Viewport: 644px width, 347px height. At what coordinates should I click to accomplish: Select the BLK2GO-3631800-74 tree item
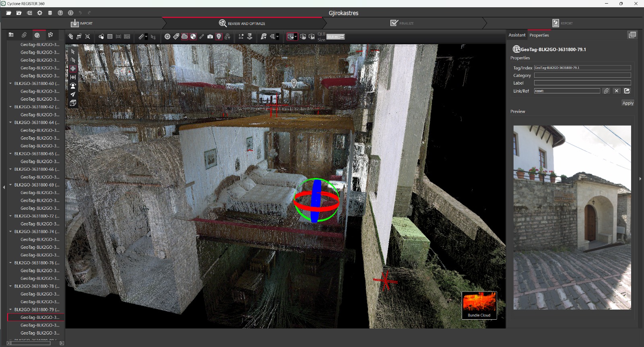37,231
